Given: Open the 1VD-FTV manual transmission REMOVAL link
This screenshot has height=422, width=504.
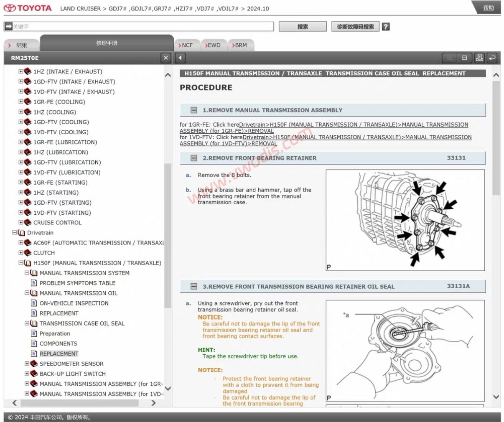Looking at the screenshot, I should (x=326, y=140).
